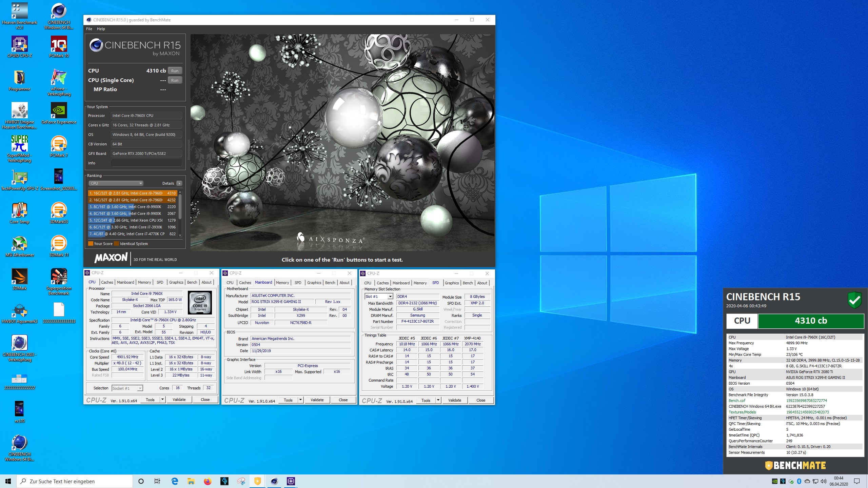Open Tools dropdown arrow in SPD CPU-Z window
The width and height of the screenshot is (868, 488).
(x=438, y=400)
